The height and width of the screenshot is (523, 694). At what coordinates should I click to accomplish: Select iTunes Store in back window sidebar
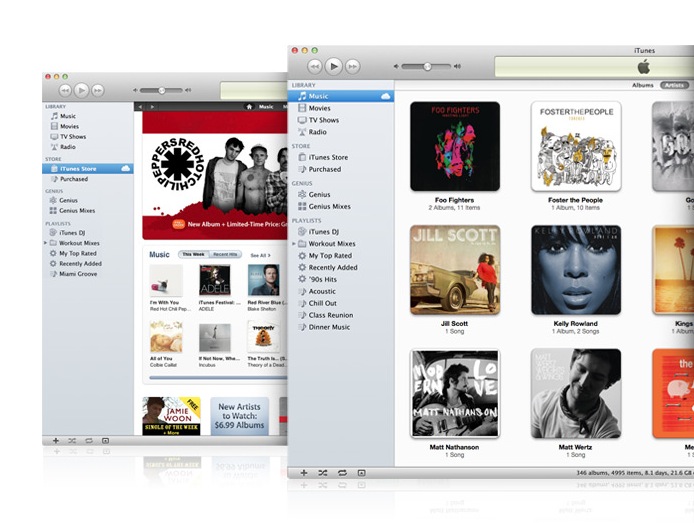pos(88,169)
